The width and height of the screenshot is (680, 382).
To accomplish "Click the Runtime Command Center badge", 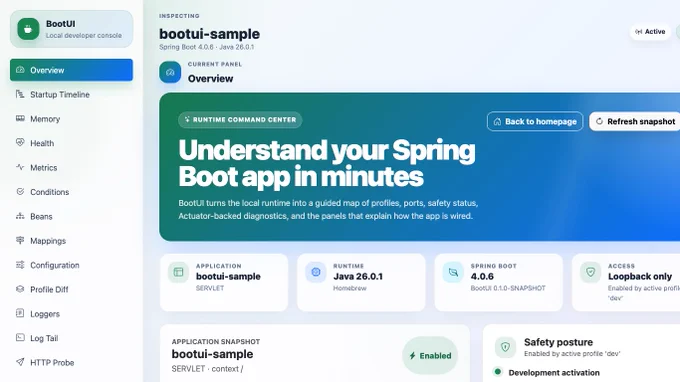I will [240, 120].
